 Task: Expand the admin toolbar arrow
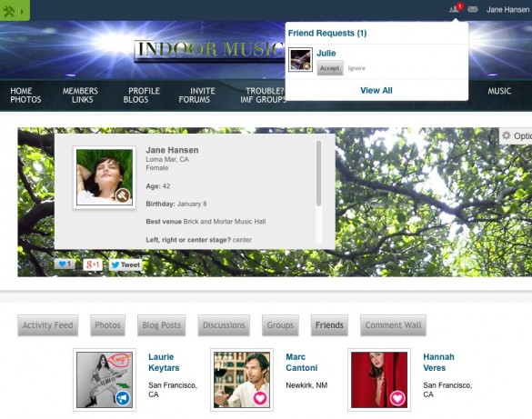[x=23, y=12]
